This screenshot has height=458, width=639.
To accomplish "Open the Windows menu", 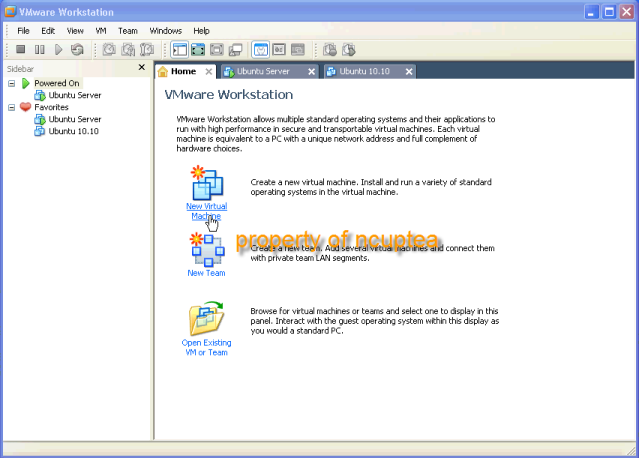I will pyautogui.click(x=165, y=31).
